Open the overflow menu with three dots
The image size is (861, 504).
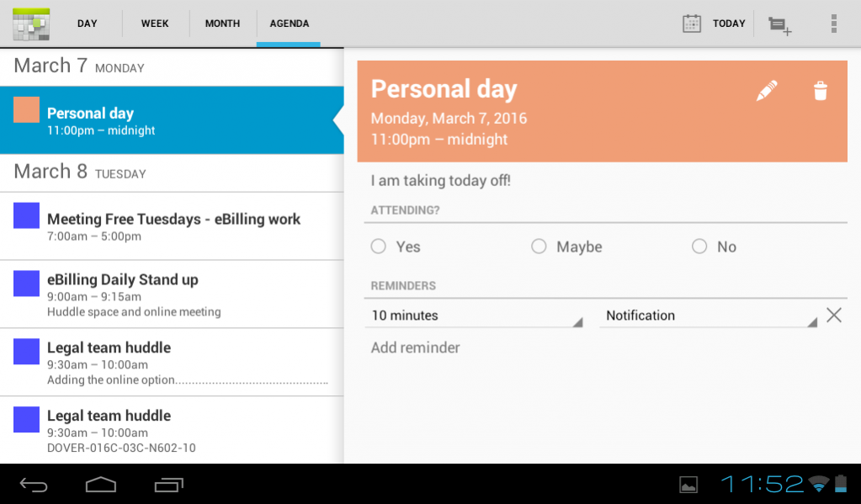pos(834,24)
